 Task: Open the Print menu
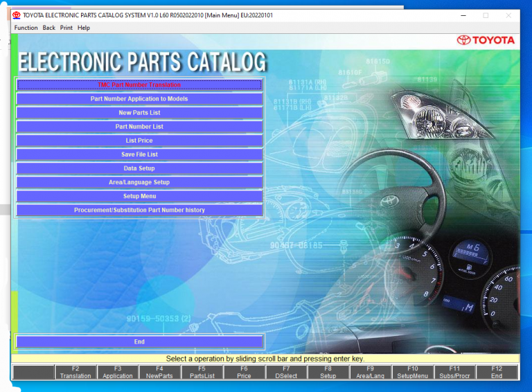(66, 28)
